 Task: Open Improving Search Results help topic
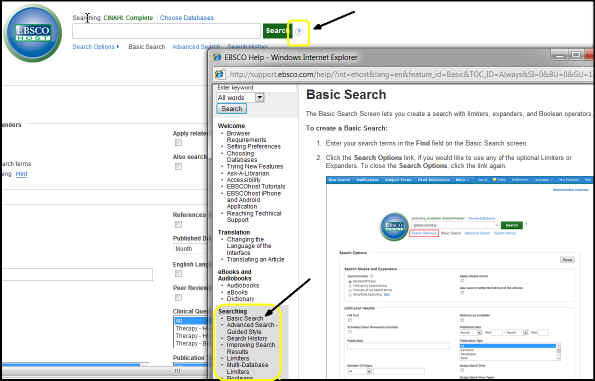pyautogui.click(x=251, y=348)
